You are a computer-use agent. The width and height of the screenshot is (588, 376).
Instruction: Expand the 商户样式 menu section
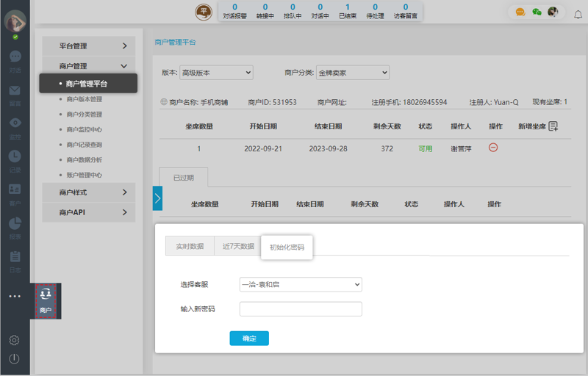pyautogui.click(x=89, y=192)
